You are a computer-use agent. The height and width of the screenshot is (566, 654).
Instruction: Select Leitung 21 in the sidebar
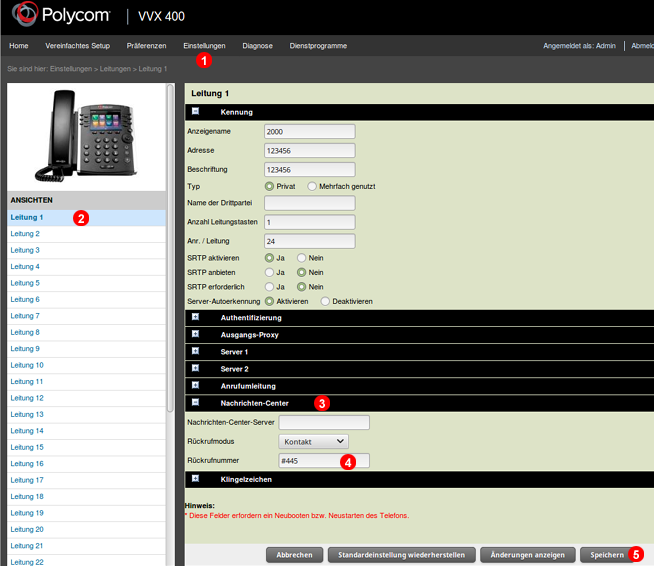[x=86, y=546]
